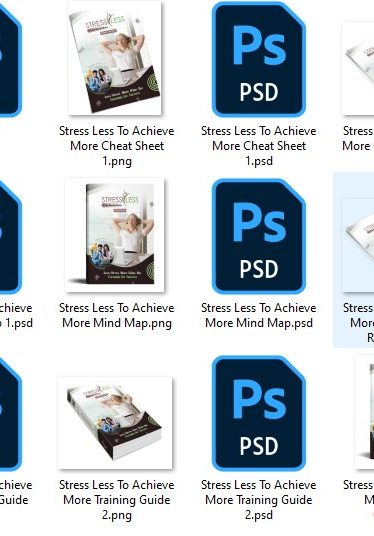Select Training Guide 2.psd Photoshop icon

pyautogui.click(x=259, y=413)
